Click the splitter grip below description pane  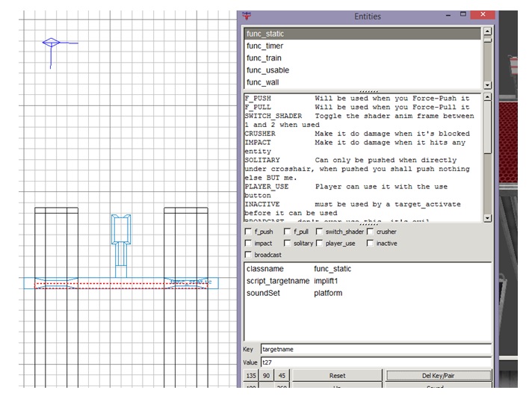(x=368, y=224)
